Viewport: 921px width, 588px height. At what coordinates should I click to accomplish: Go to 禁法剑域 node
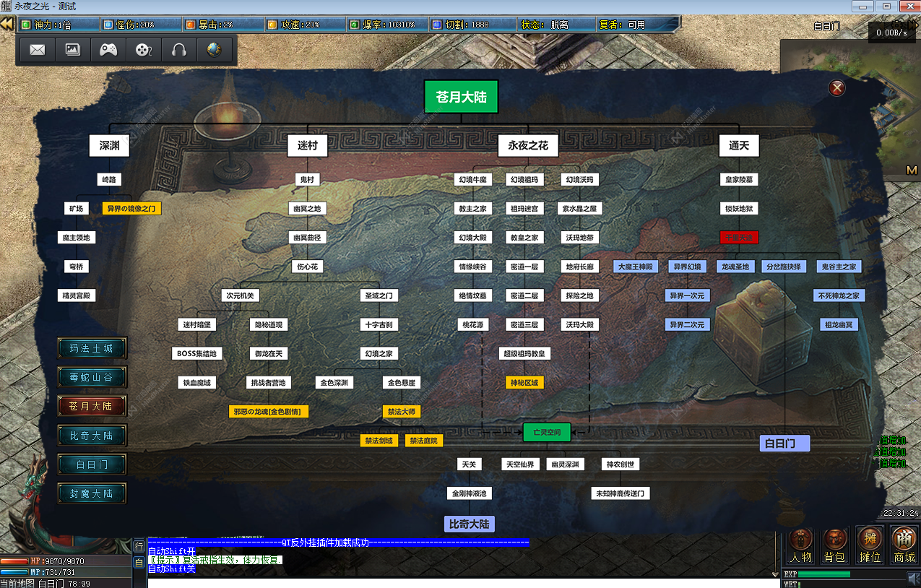coord(379,441)
